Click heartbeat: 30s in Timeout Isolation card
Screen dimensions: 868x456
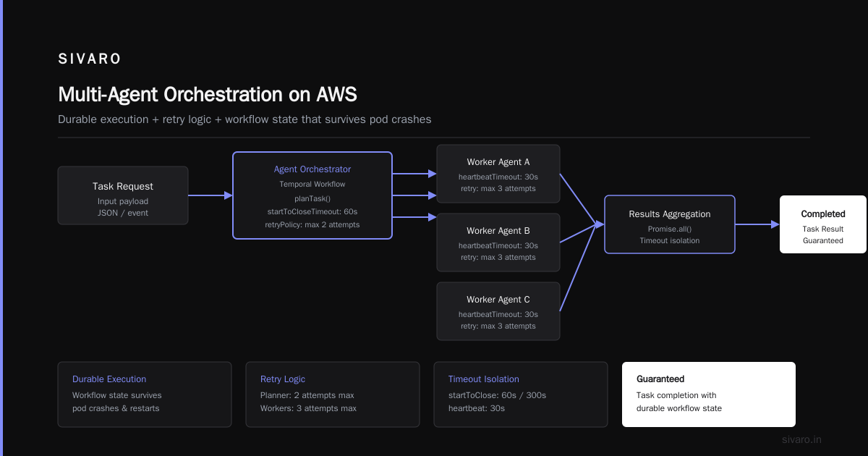point(477,408)
